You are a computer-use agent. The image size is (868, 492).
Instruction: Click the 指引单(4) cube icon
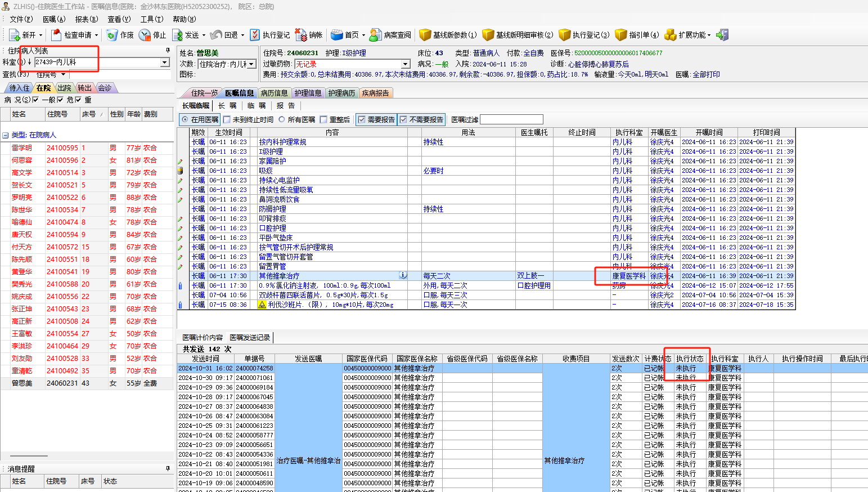tap(620, 35)
